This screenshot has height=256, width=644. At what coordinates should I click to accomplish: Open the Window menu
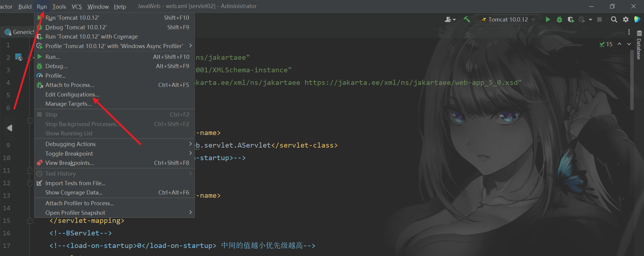coord(98,6)
